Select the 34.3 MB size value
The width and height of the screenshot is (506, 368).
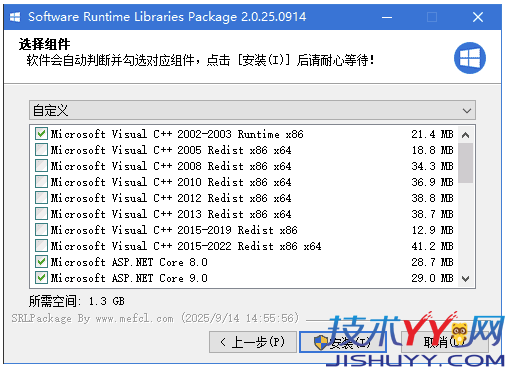tap(432, 166)
